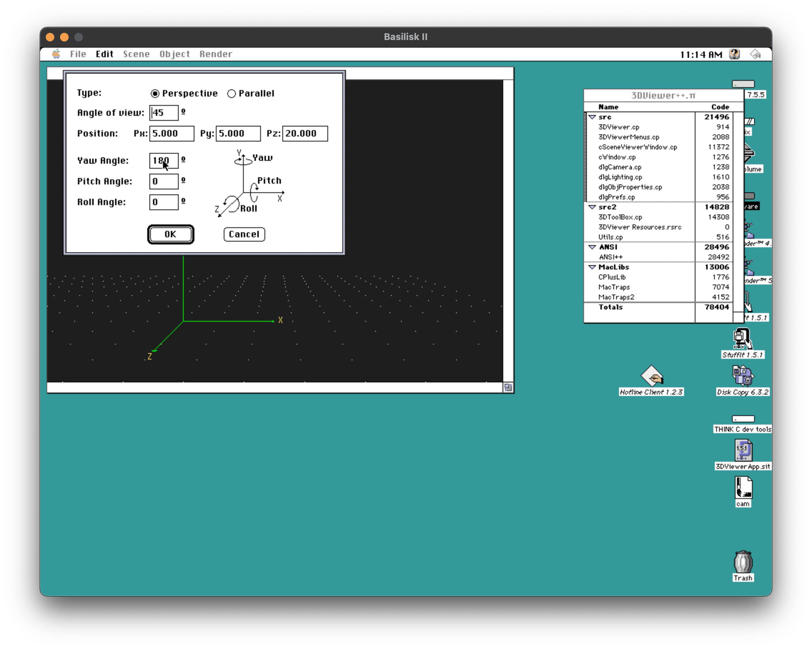This screenshot has width=812, height=649.
Task: Click the scene window grow box
Action: click(x=508, y=388)
